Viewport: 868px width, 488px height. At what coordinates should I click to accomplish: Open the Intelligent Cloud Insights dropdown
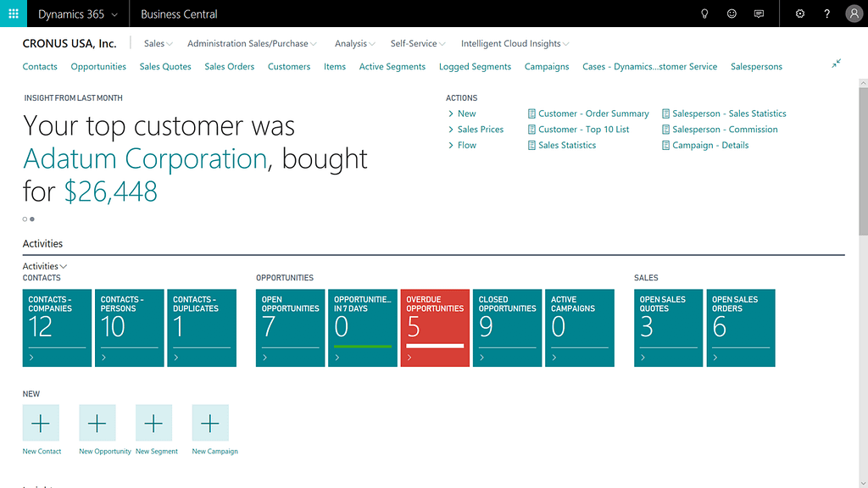[x=515, y=44]
